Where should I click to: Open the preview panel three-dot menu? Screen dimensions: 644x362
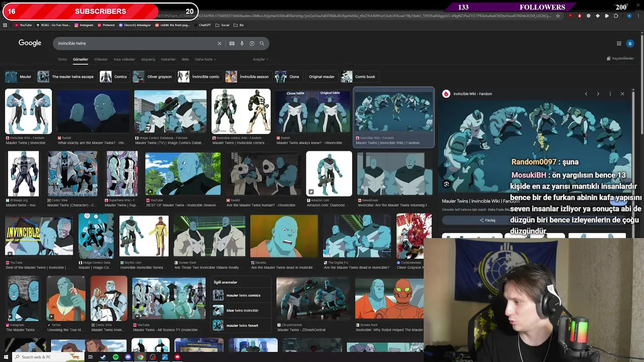coord(610,94)
